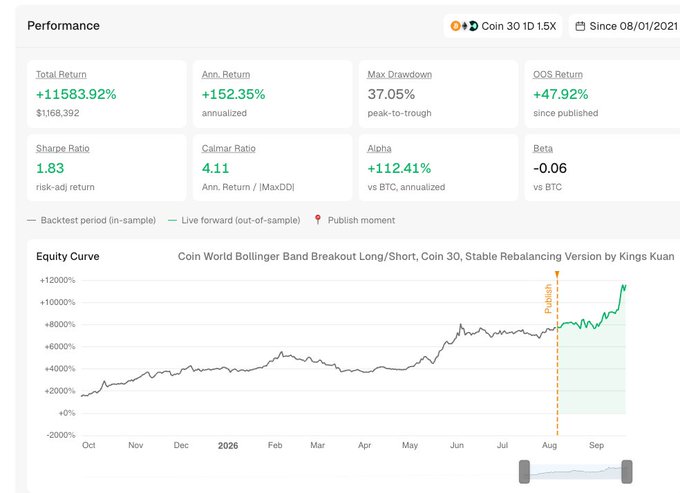
Task: Toggle Live forward (out-of-sample) legend
Action: [x=234, y=220]
